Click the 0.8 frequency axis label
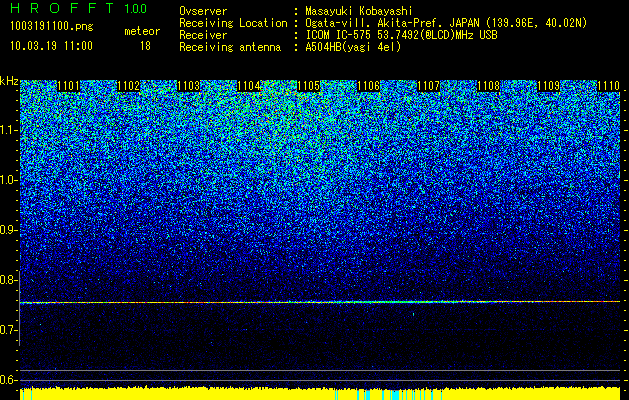The height and width of the screenshot is (400, 629). click(x=7, y=280)
